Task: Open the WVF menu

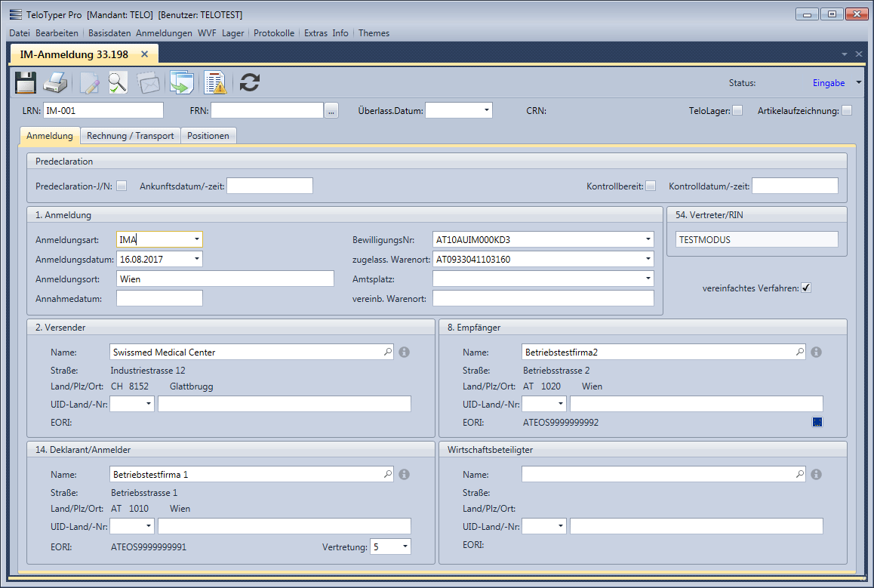Action: click(207, 33)
